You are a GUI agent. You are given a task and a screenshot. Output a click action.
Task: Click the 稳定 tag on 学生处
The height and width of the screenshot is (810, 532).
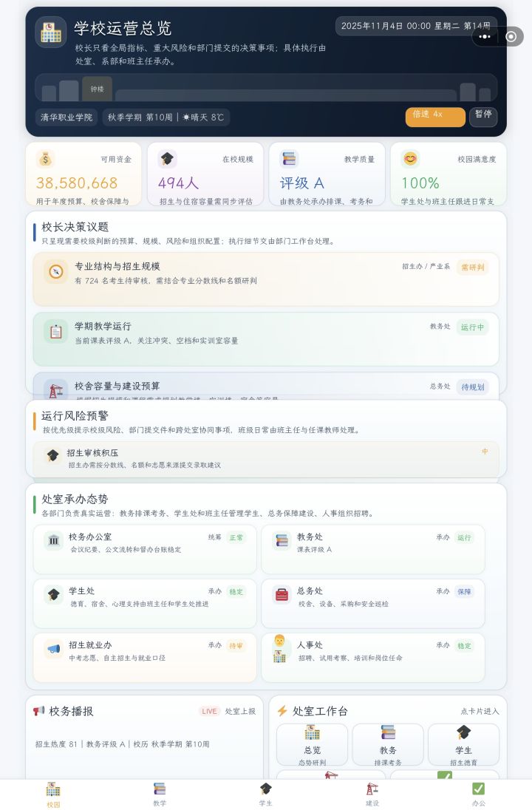click(236, 592)
